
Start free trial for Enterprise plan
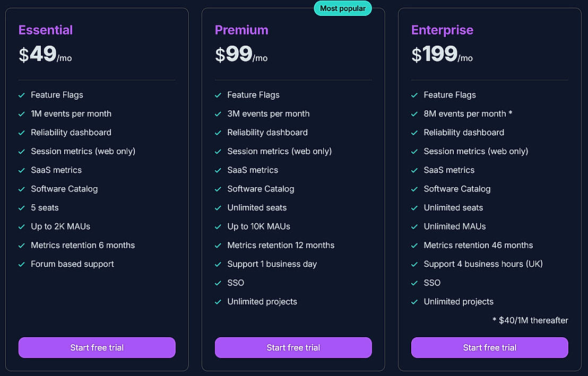489,348
